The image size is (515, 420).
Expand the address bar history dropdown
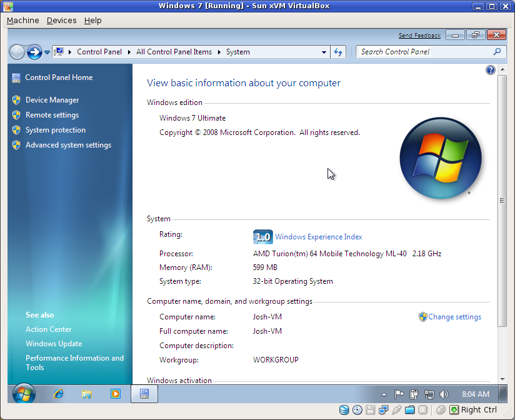(x=324, y=52)
